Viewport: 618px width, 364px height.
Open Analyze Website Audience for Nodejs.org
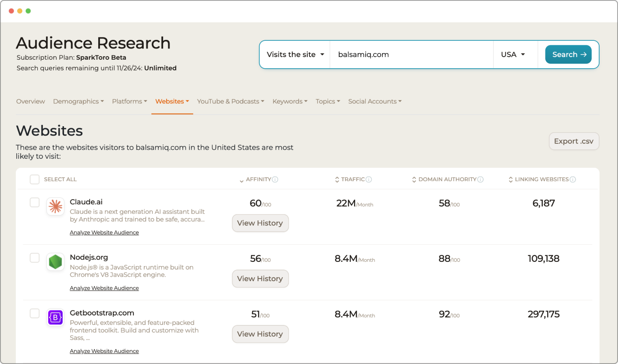pyautogui.click(x=104, y=288)
